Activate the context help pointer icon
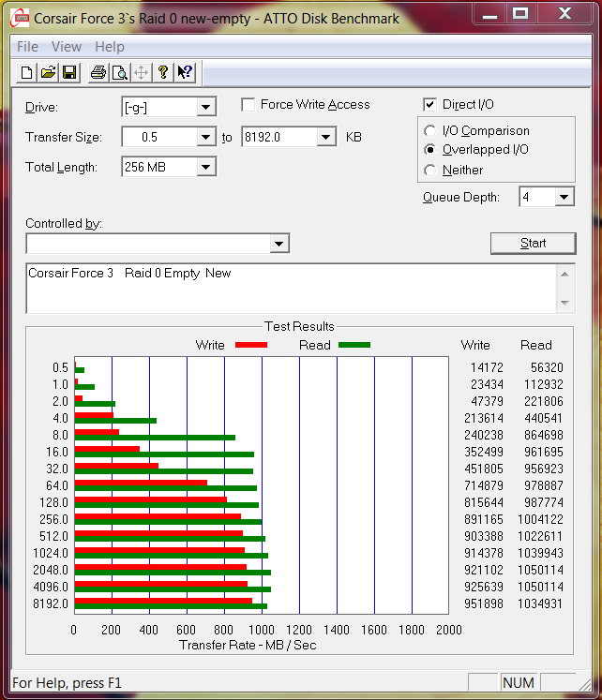Viewport: 602px width, 700px height. click(x=185, y=73)
